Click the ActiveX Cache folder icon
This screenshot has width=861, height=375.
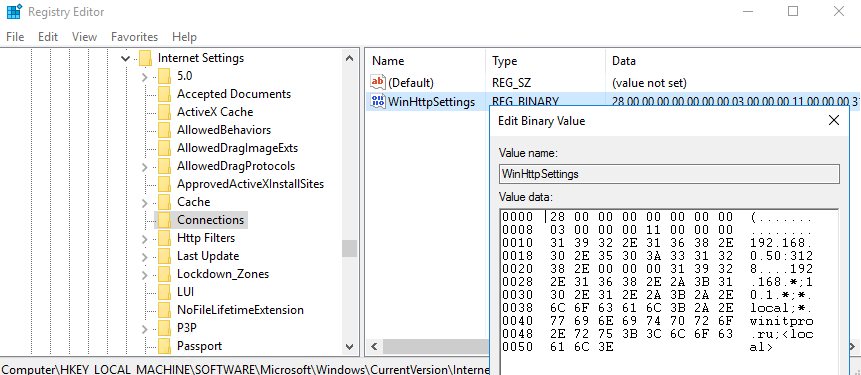[164, 112]
